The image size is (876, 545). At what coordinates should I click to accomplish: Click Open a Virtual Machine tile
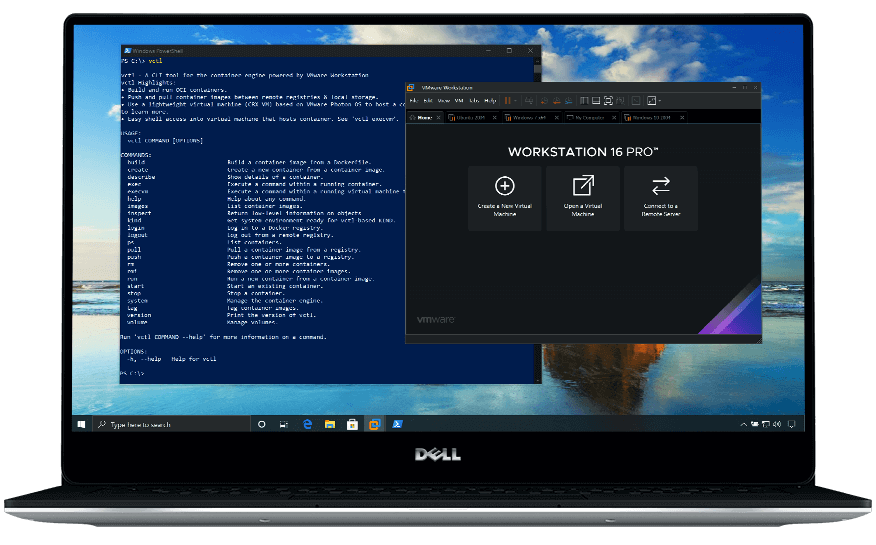pos(583,198)
